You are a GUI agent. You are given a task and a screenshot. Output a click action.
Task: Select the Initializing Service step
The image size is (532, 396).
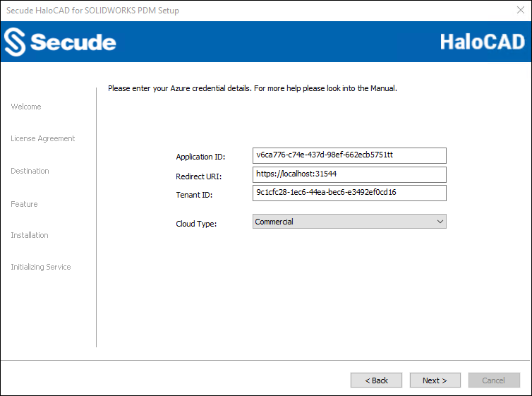41,267
